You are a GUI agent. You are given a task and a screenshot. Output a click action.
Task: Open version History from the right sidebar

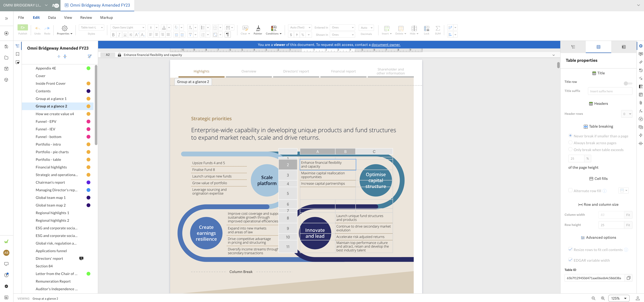coord(641,70)
